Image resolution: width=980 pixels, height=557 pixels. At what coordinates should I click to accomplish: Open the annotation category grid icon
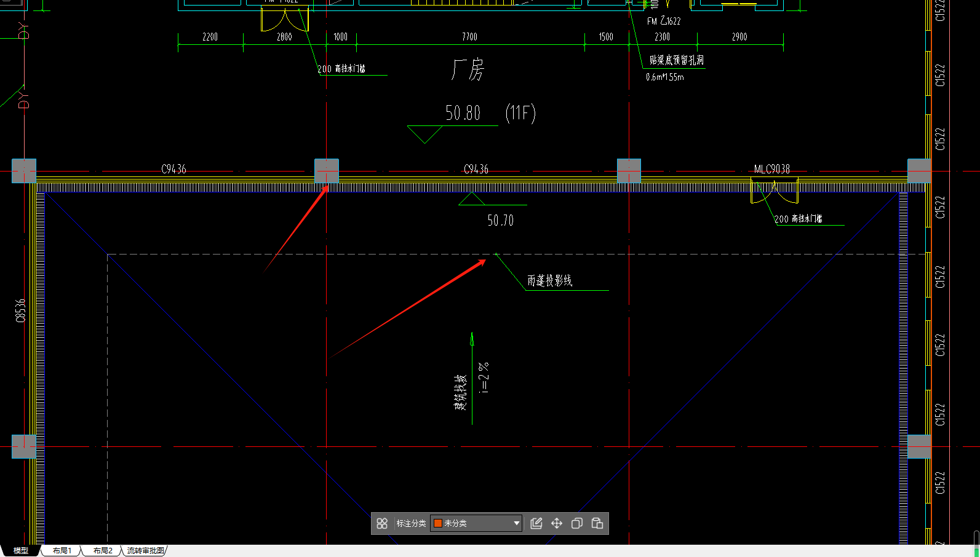pyautogui.click(x=382, y=523)
